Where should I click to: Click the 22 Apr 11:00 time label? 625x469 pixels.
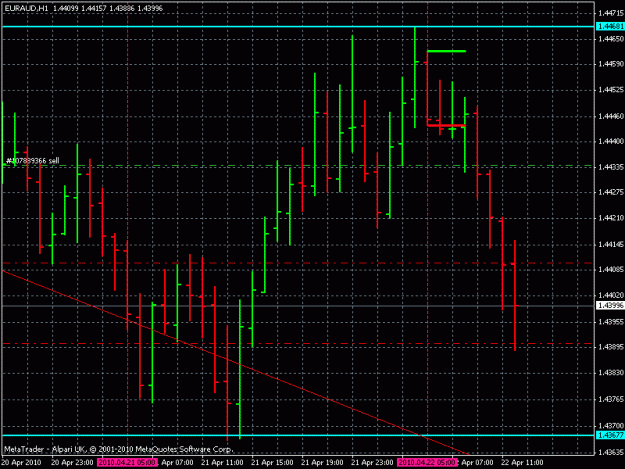click(x=522, y=462)
